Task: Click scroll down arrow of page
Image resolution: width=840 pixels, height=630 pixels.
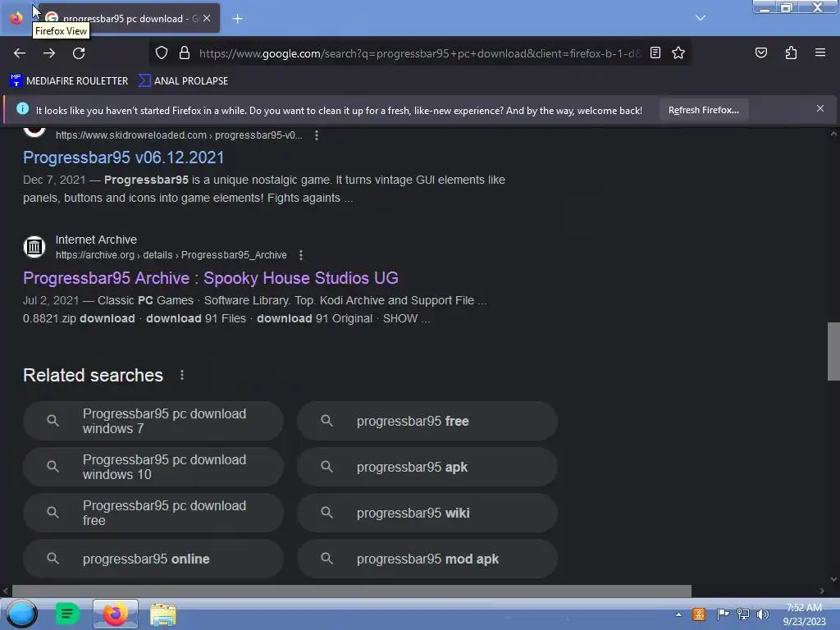Action: point(833,579)
